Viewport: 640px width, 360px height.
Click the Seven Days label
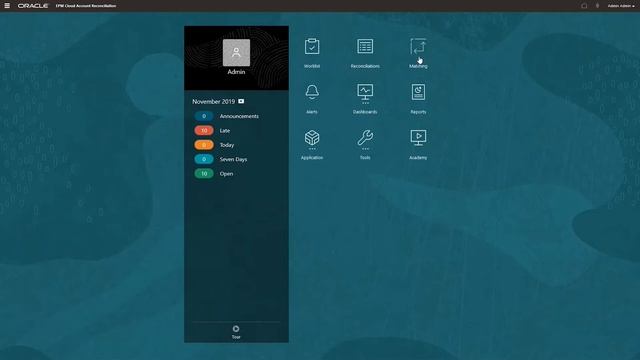point(233,159)
